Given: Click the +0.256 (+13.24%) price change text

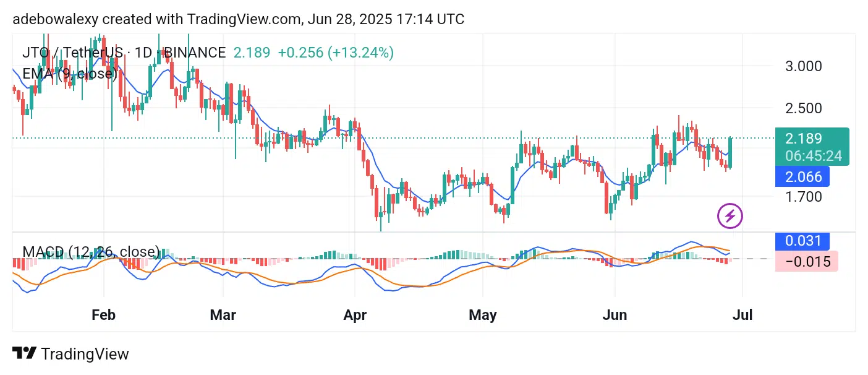Looking at the screenshot, I should pos(336,53).
